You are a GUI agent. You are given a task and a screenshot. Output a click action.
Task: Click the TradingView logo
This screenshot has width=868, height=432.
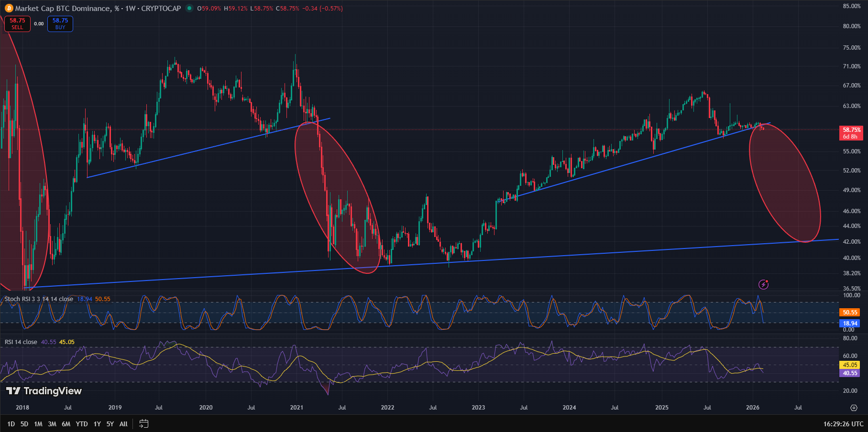click(x=44, y=391)
